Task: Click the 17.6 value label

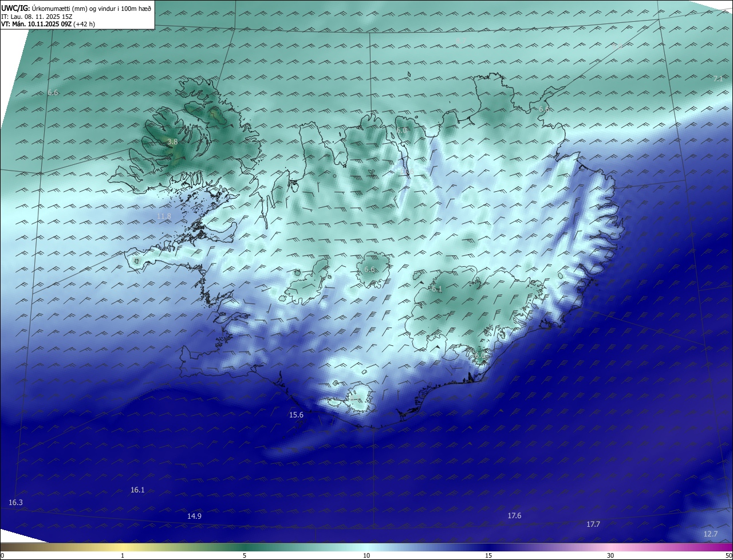Action: (x=514, y=515)
